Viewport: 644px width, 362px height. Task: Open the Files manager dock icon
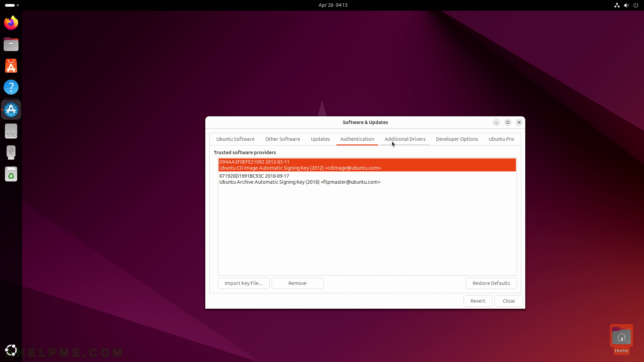coord(11,44)
